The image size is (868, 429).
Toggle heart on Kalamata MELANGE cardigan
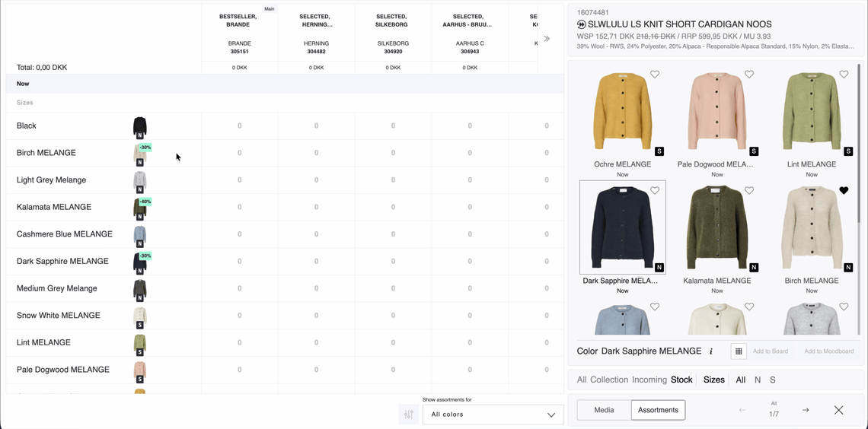pyautogui.click(x=749, y=191)
